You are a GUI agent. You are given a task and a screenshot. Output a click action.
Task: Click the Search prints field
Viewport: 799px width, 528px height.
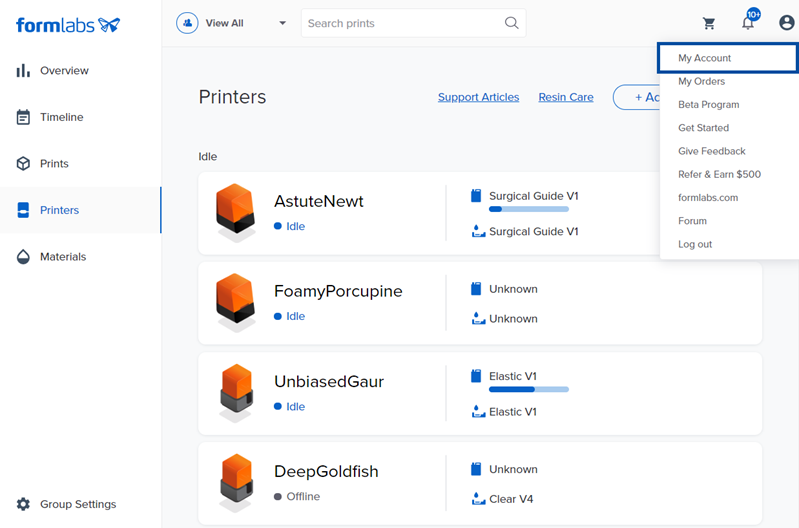pyautogui.click(x=413, y=23)
